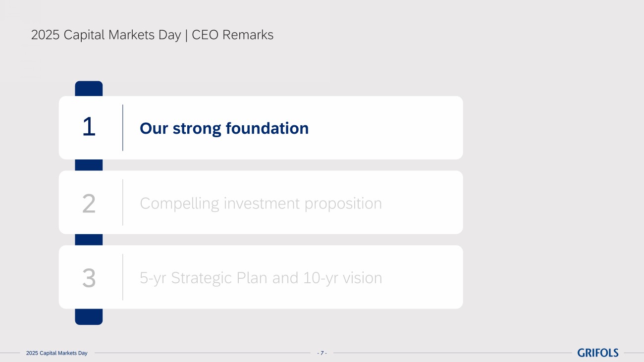The width and height of the screenshot is (644, 362).
Task: Click the page number '- 7 -'
Action: (322, 353)
